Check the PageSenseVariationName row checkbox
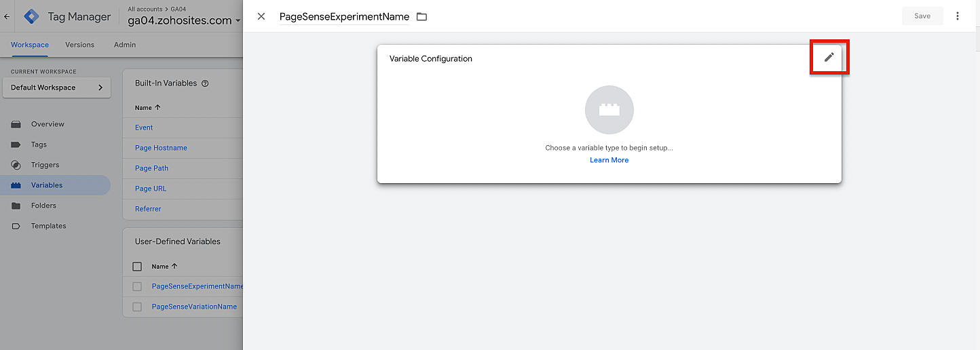Screen dimensions: 980x350 tap(137, 307)
